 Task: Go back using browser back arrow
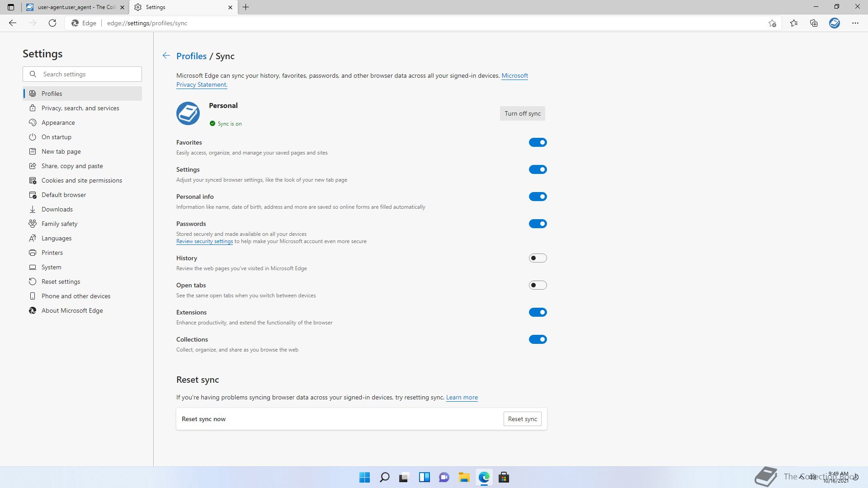pyautogui.click(x=13, y=23)
